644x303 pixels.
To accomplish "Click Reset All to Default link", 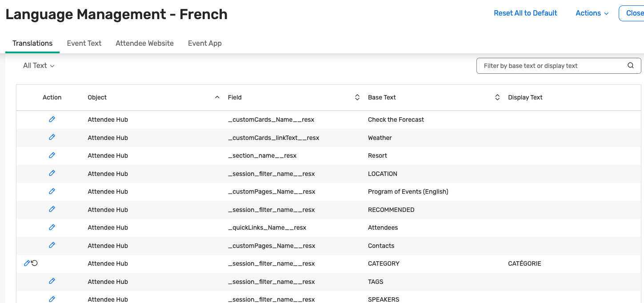I will coord(525,13).
